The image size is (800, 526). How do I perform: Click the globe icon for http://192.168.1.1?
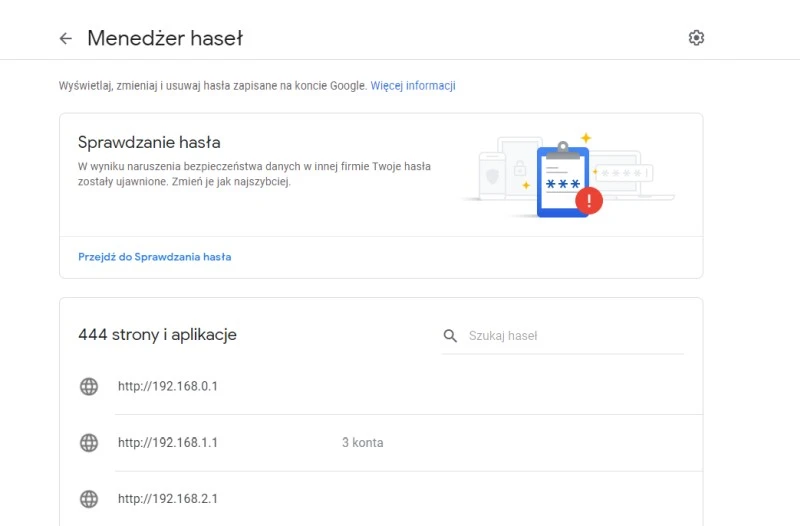point(89,443)
